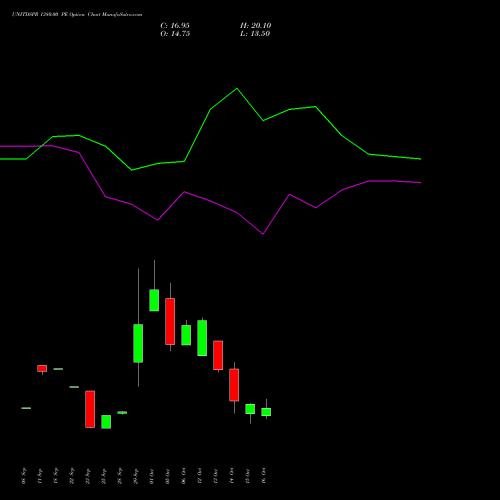Click the peak of the green indicator line

[237, 88]
